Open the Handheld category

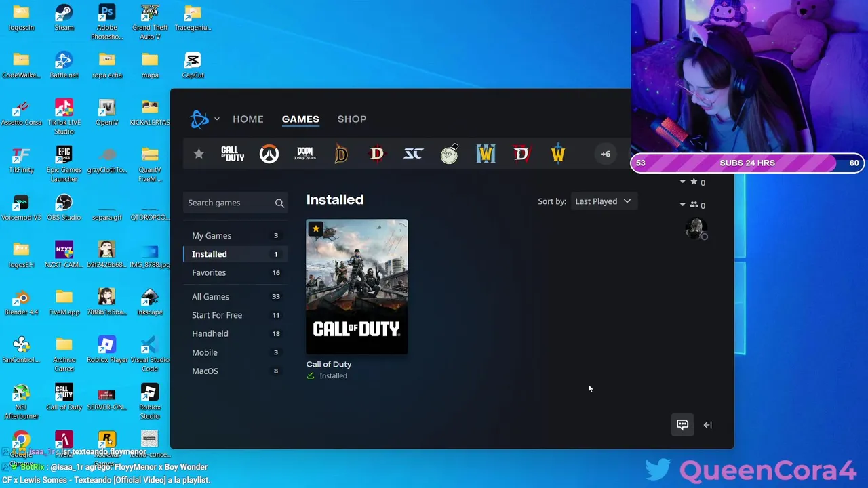pyautogui.click(x=235, y=333)
